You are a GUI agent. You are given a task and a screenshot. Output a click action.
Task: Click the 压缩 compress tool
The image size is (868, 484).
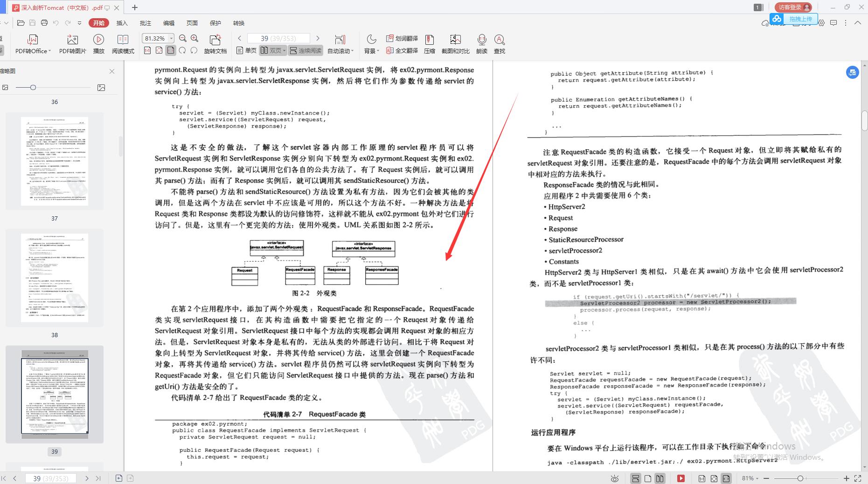coord(430,44)
